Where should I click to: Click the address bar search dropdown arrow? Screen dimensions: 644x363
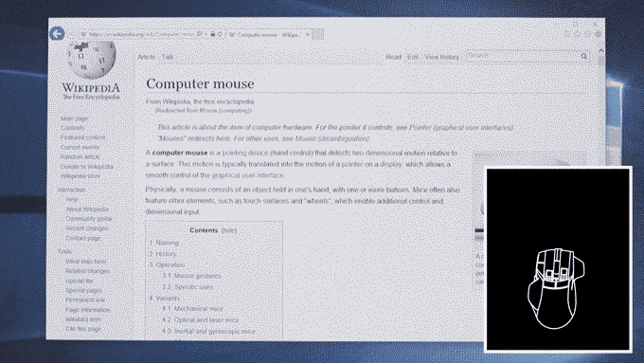pyautogui.click(x=206, y=34)
